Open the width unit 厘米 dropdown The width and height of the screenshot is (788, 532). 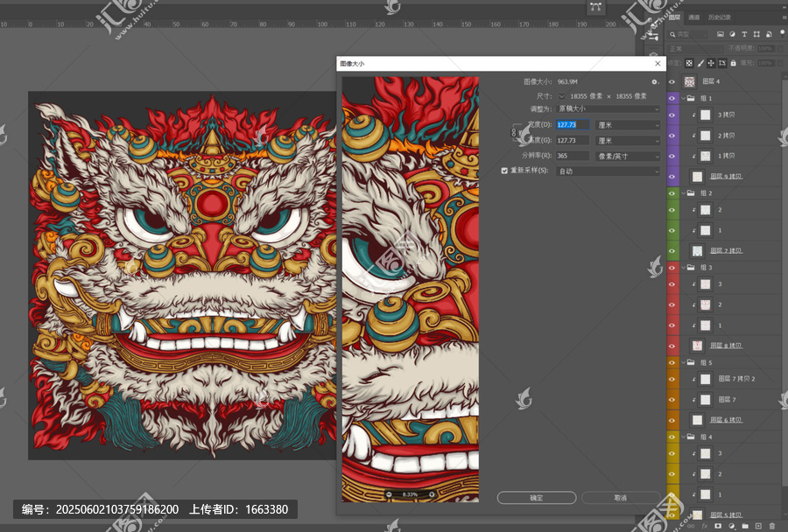click(628, 125)
